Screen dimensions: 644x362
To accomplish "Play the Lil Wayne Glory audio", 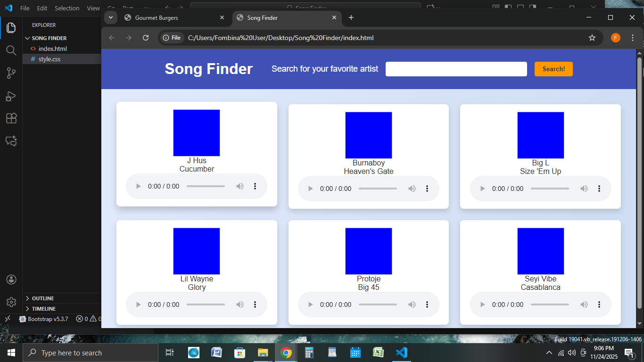I will [138, 304].
